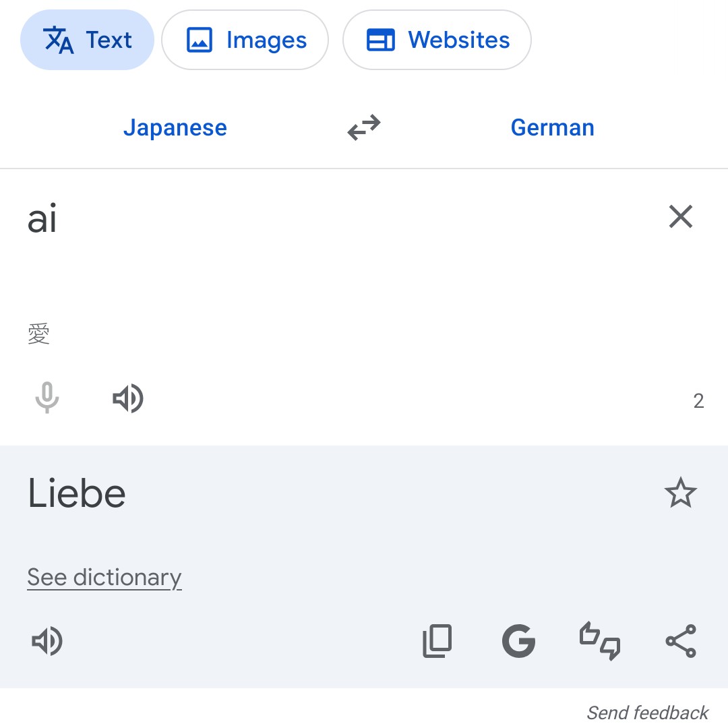Toggle the Text translation mode
The height and width of the screenshot is (728, 728).
click(x=86, y=40)
